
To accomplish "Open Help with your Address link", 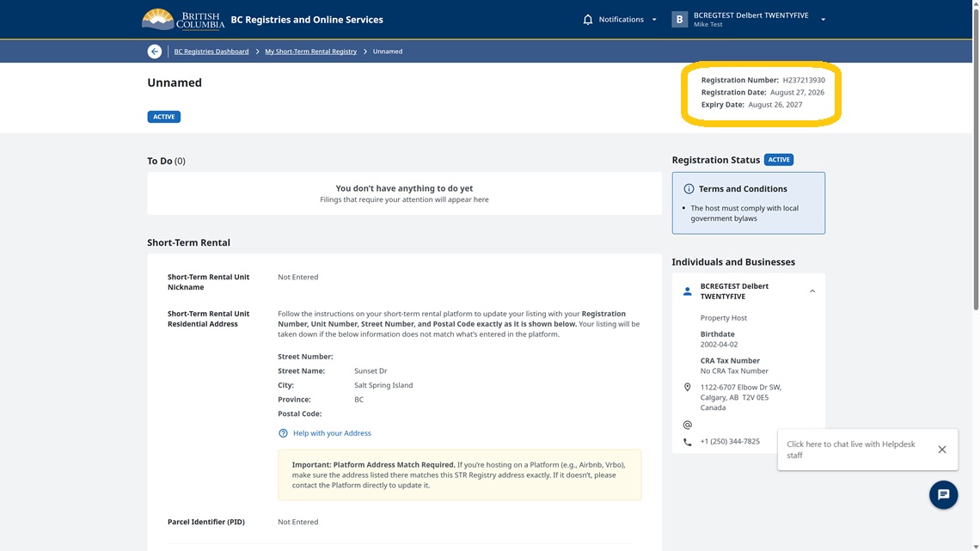I will (x=332, y=433).
